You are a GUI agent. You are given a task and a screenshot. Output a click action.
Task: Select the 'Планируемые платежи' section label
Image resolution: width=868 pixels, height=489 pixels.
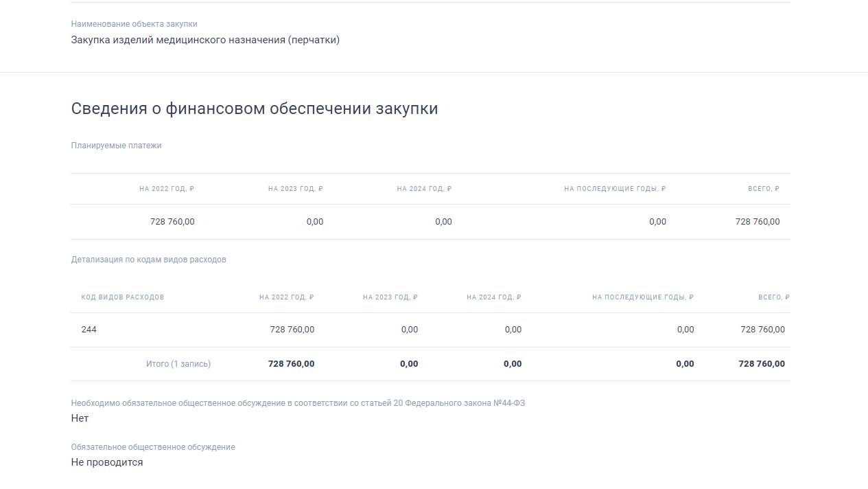(x=116, y=145)
